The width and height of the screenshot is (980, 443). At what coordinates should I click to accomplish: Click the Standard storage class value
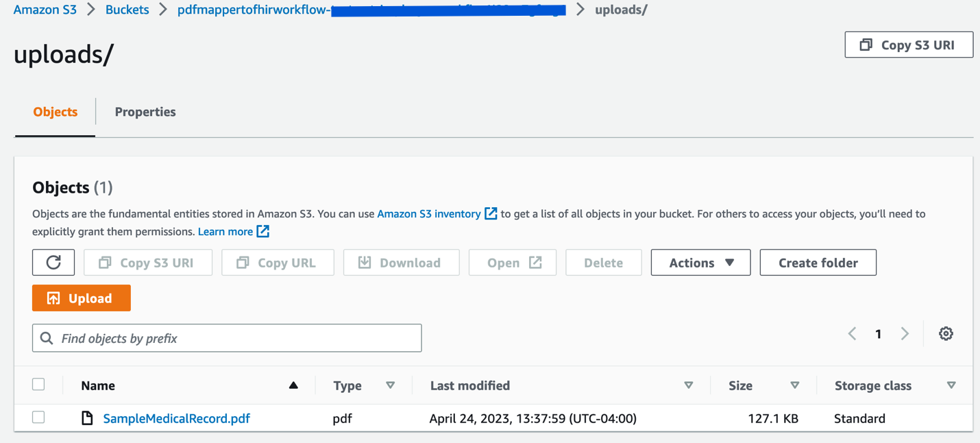(x=859, y=418)
